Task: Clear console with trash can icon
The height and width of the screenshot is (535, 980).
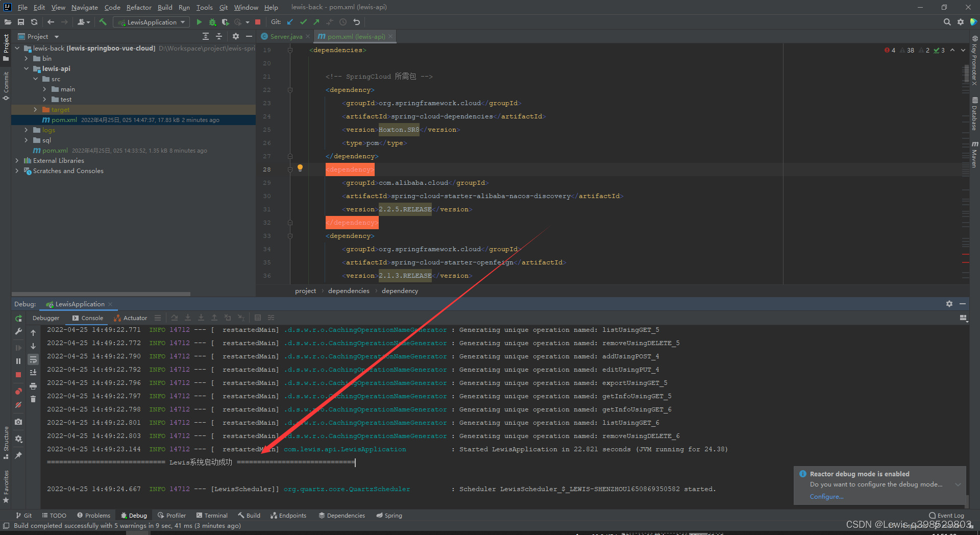Action: tap(33, 399)
